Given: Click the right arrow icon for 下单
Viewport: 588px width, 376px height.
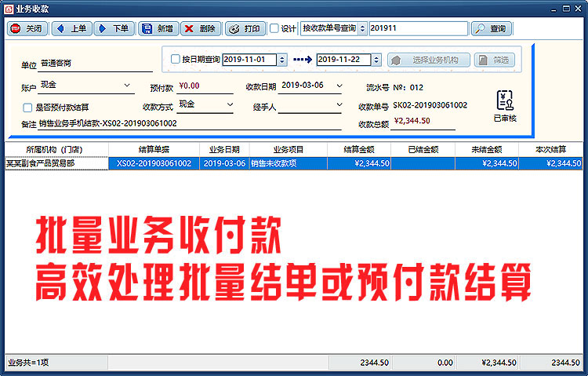Looking at the screenshot, I should [x=103, y=28].
